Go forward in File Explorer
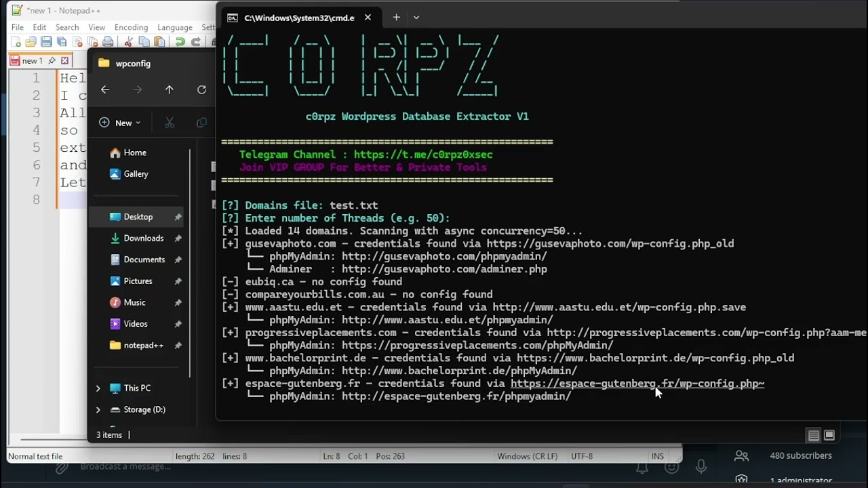The height and width of the screenshot is (488, 868). click(138, 89)
